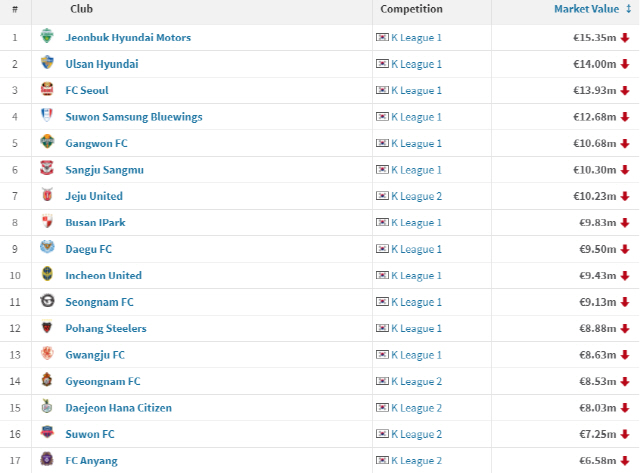Click the FC Anyang club crest
This screenshot has width=640, height=473.
point(47,459)
